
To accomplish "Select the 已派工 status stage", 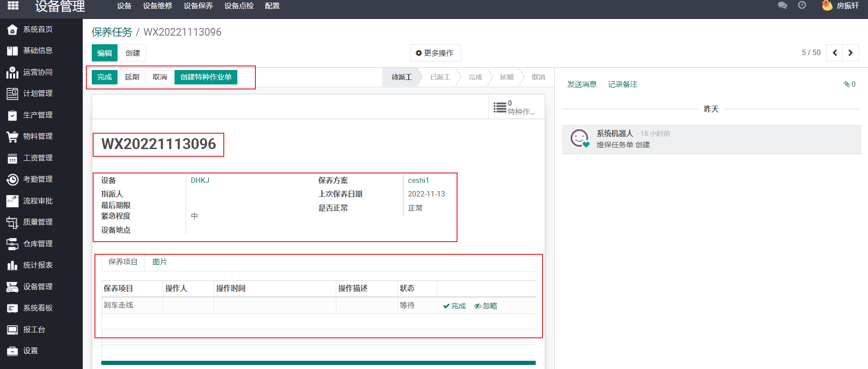I will click(x=440, y=77).
